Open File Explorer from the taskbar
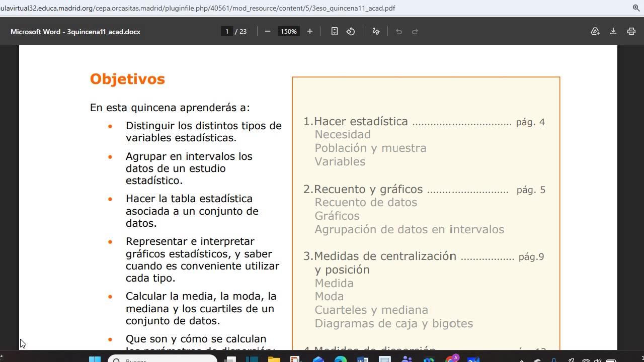644x362 pixels. click(274, 359)
